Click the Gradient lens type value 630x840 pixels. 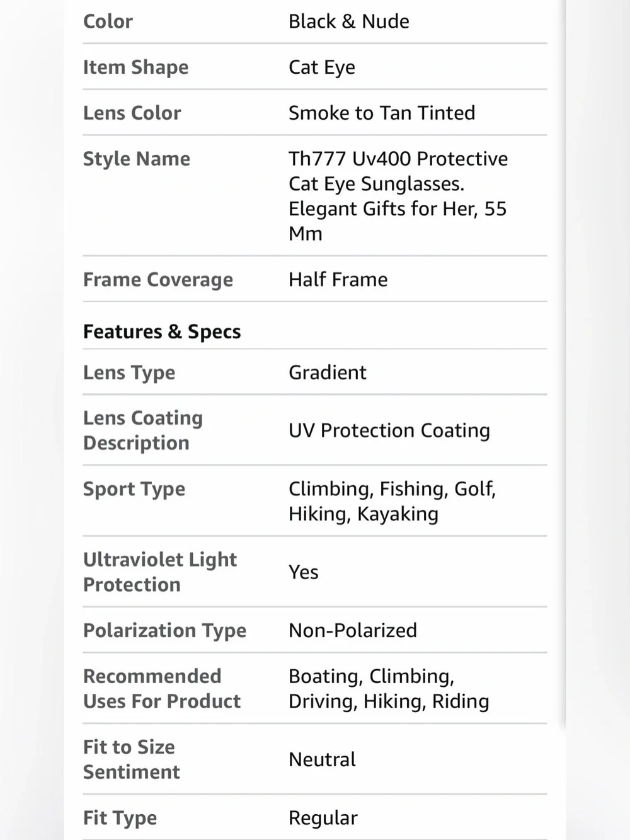tap(327, 372)
